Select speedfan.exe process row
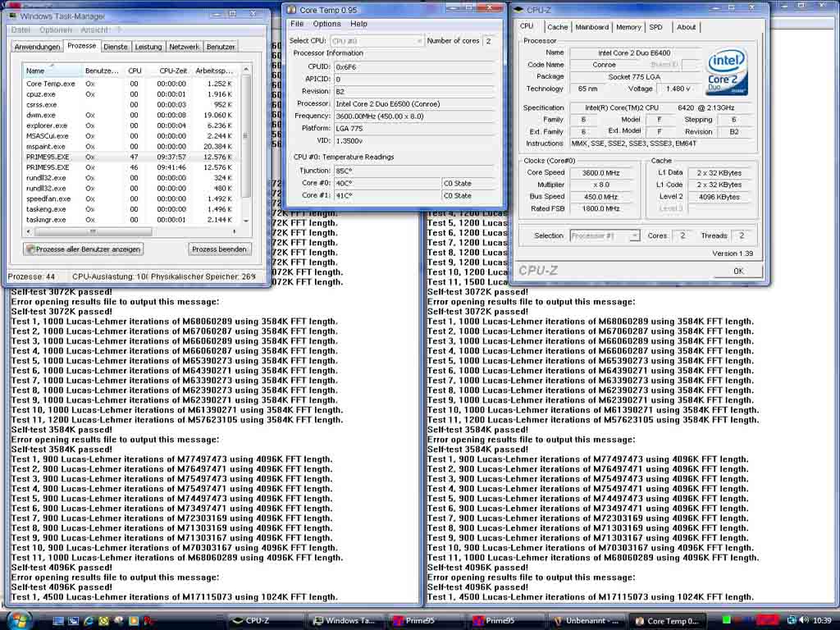Image resolution: width=840 pixels, height=630 pixels. coord(130,199)
